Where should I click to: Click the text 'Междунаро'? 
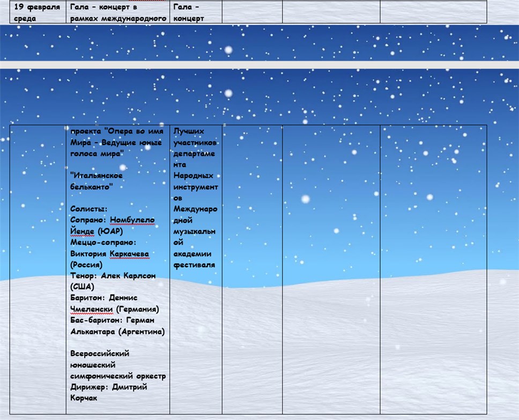195,209
